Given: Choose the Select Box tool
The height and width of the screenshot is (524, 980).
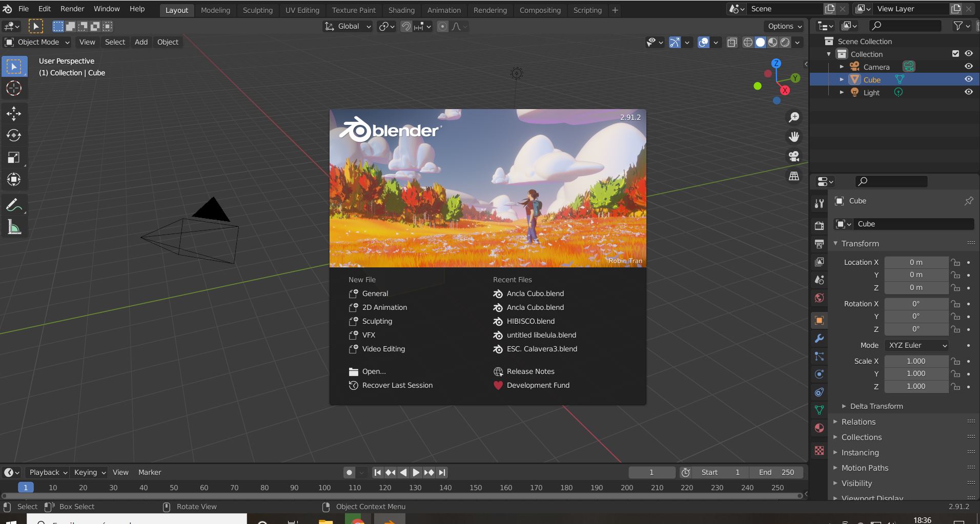Looking at the screenshot, I should pos(14,66).
